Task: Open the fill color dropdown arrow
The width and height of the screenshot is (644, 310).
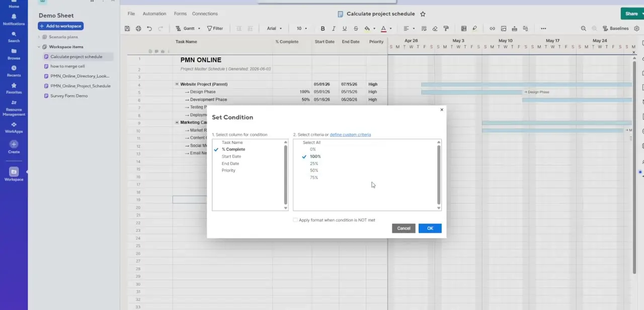Action: (x=374, y=29)
